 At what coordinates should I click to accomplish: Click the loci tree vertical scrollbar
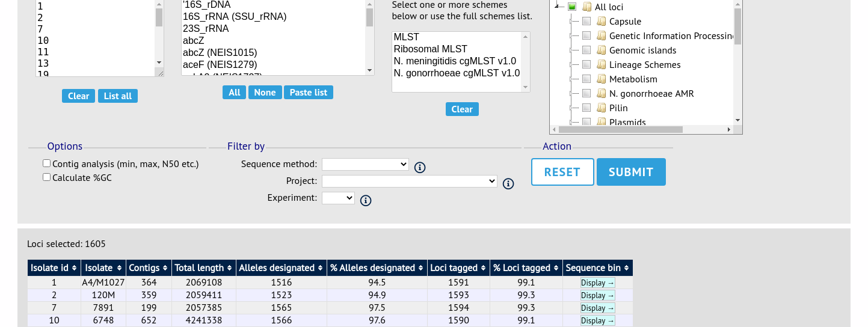(x=737, y=27)
